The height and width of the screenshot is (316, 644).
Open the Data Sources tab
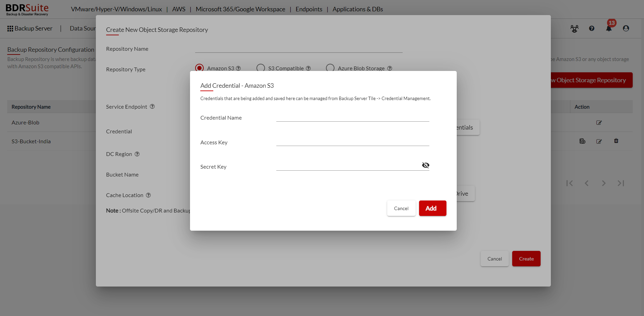tap(83, 28)
